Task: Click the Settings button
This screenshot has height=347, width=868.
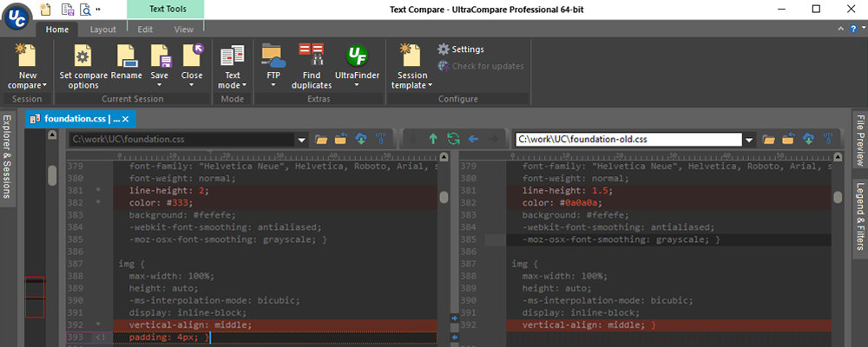Action: click(x=461, y=49)
